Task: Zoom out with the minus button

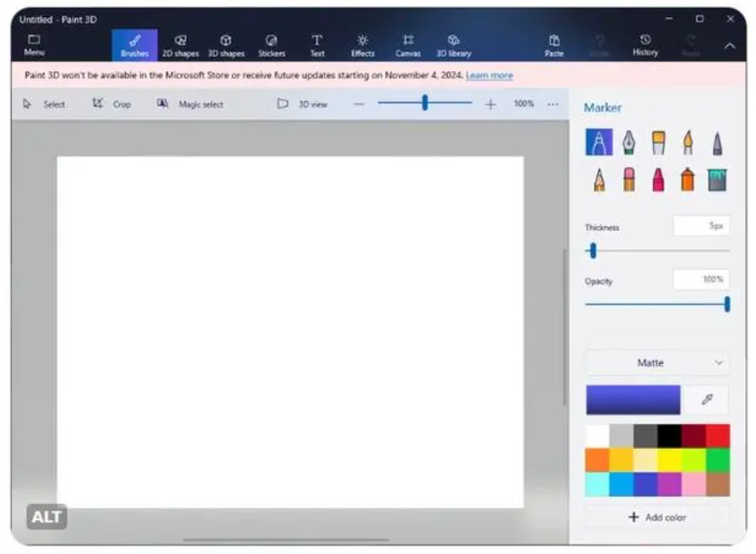Action: tap(359, 104)
